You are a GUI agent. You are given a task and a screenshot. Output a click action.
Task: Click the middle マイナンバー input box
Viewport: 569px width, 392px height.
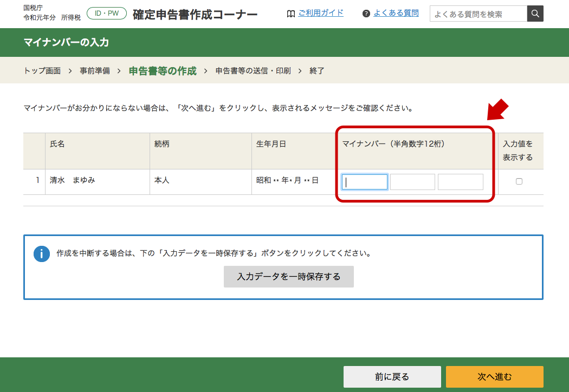point(412,181)
